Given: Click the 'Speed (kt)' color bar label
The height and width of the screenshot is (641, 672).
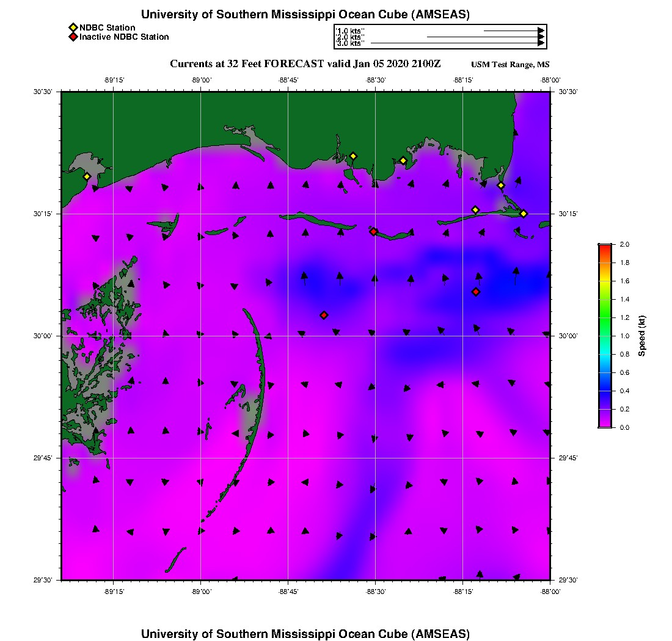Looking at the screenshot, I should 641,336.
